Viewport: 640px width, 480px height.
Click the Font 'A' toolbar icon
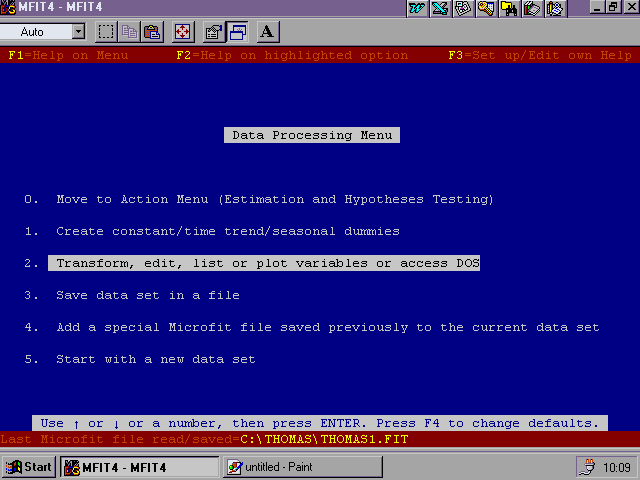coord(268,32)
